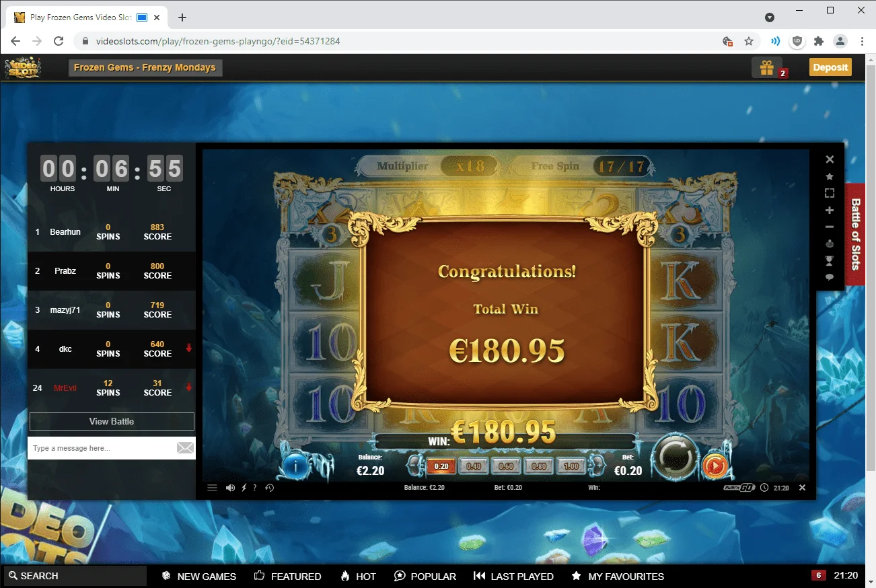The width and height of the screenshot is (876, 588).
Task: Open the browser extensions puzzle icon
Action: point(819,41)
